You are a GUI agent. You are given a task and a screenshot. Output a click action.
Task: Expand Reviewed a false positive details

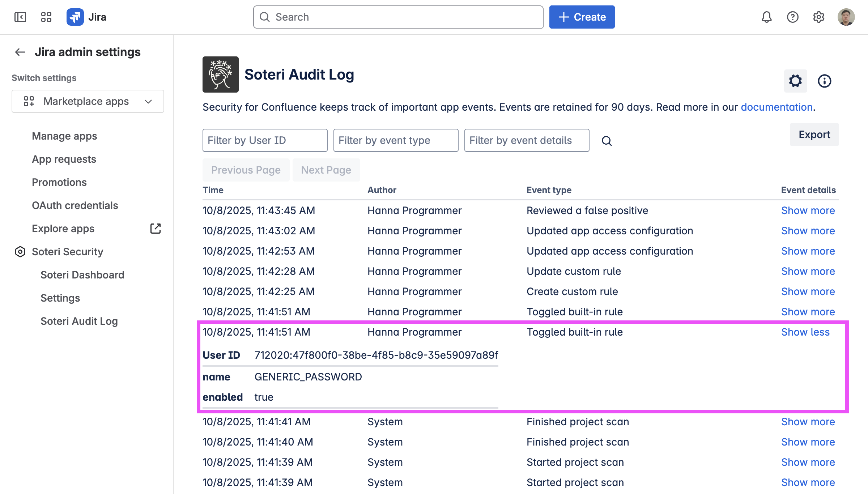[808, 210]
